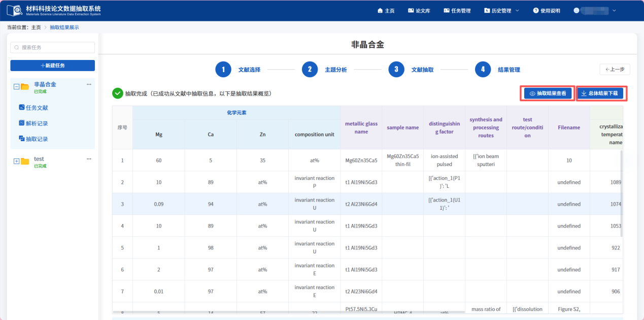
Task: Click the 抽取结果查看 button
Action: tap(548, 93)
